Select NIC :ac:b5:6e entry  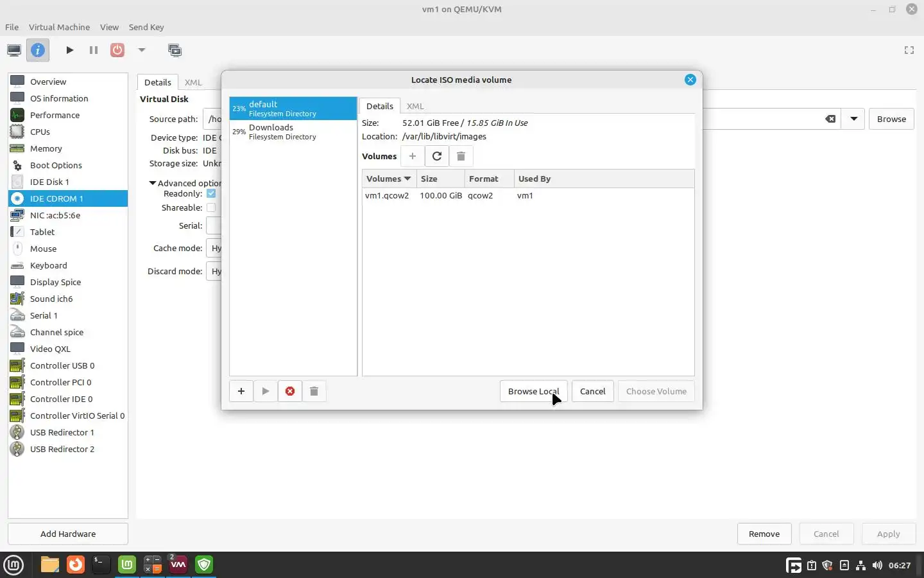tap(68, 215)
